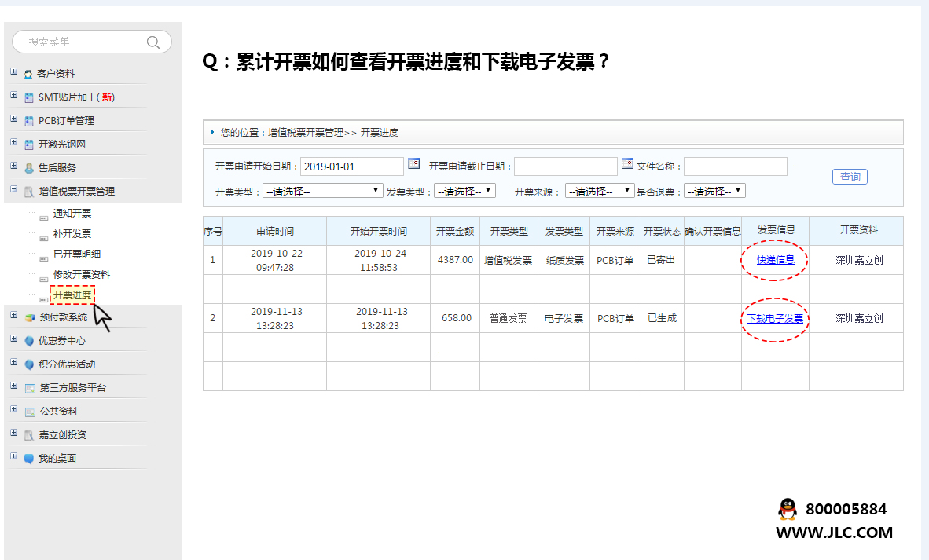Open the 开票类型 dropdown
This screenshot has height=560, width=929.
pos(323,191)
